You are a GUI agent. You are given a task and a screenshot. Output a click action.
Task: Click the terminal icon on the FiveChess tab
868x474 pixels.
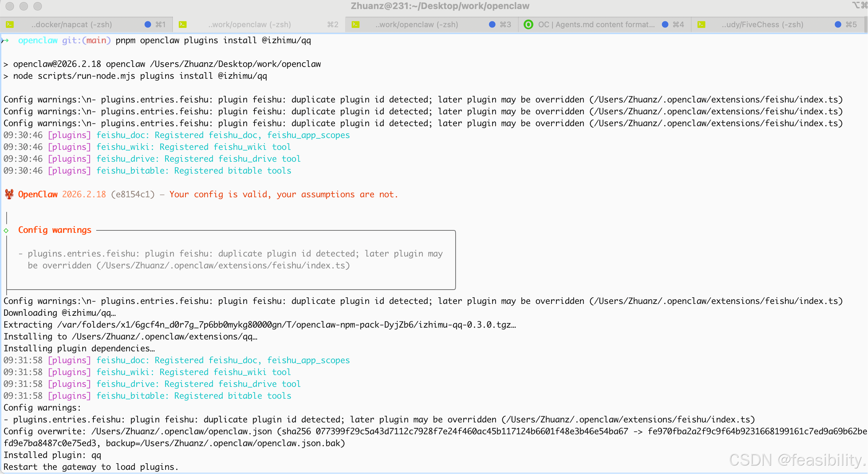[701, 24]
